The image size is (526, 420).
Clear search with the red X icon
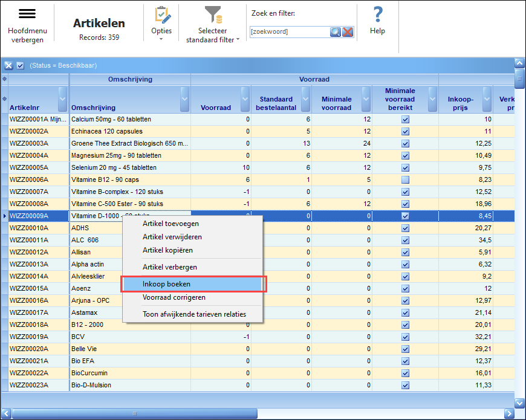(x=348, y=32)
